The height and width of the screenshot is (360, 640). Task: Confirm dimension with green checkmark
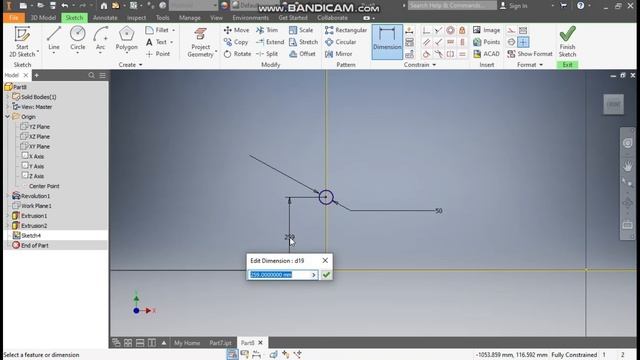326,275
